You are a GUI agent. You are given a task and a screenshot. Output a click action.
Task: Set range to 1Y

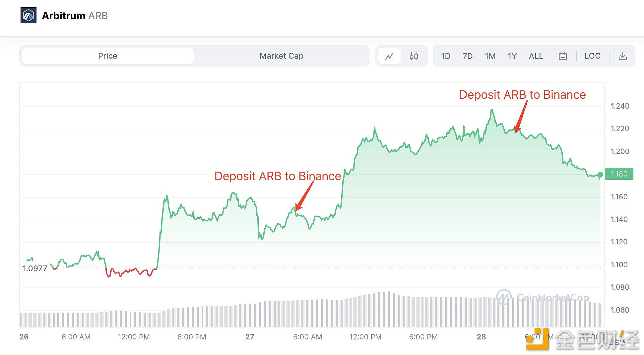[x=512, y=56]
